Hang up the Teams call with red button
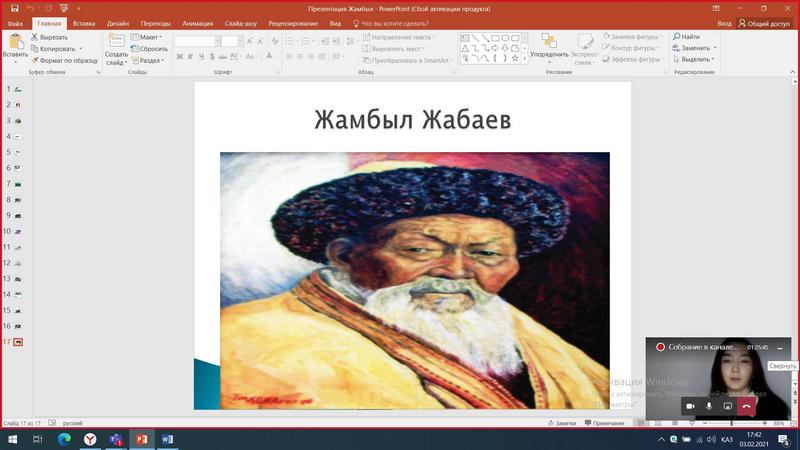 [x=746, y=406]
